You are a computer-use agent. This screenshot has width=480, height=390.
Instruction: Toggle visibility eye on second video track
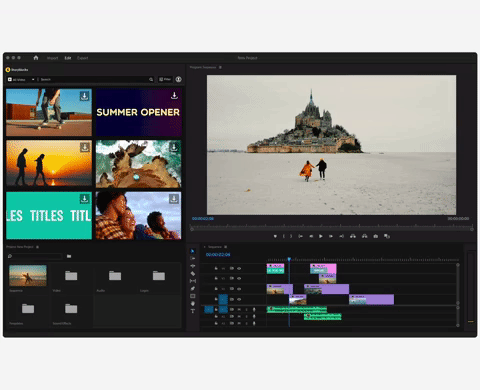click(239, 278)
